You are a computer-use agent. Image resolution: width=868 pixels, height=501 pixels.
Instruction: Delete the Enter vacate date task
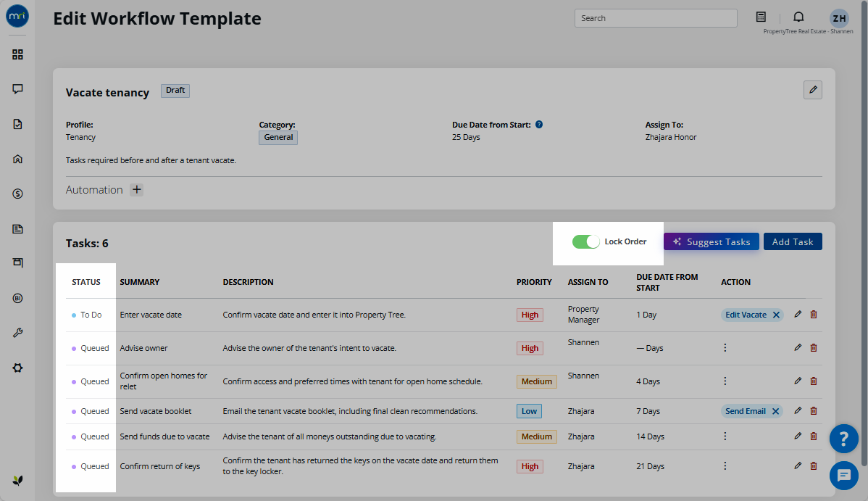click(x=814, y=314)
